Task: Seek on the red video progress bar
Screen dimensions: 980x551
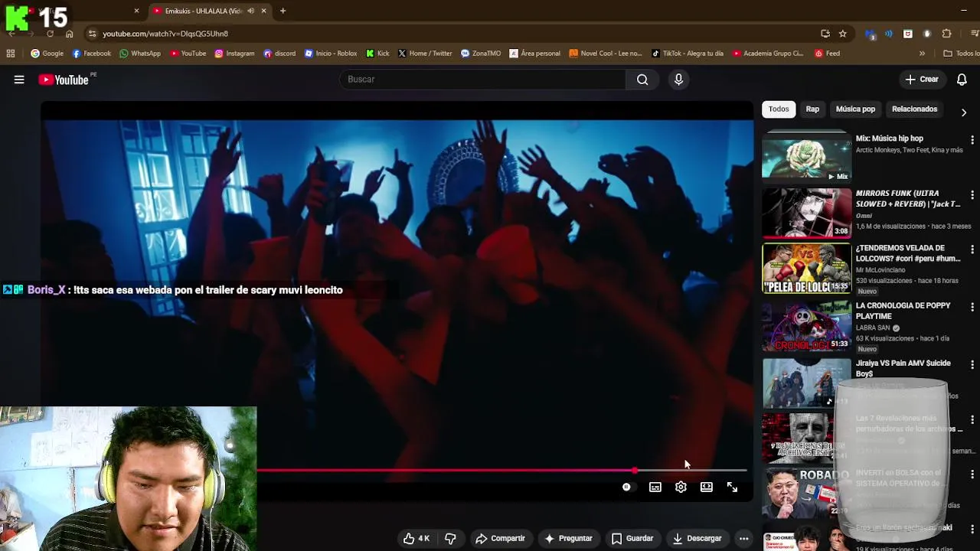Action: [501, 471]
